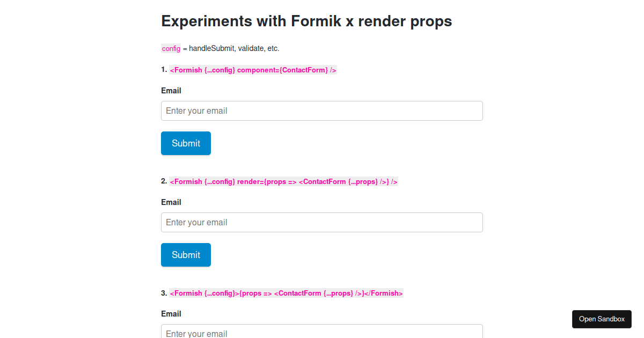Click the Formish component code for example 1
Image resolution: width=644 pixels, height=338 pixels.
pos(253,70)
